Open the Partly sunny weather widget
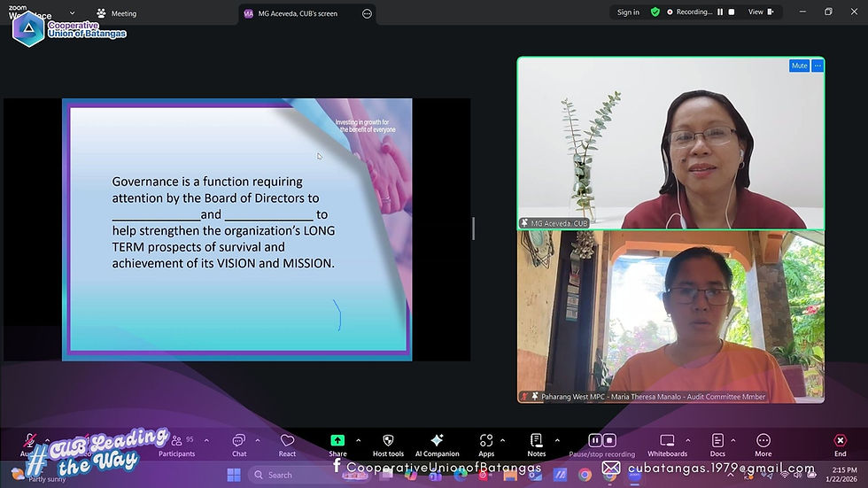The width and height of the screenshot is (868, 488). coord(37,475)
